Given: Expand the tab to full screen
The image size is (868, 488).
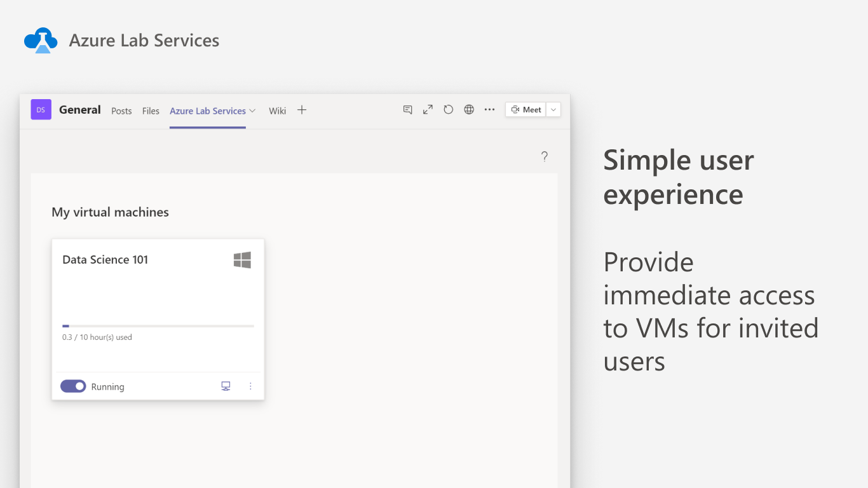Looking at the screenshot, I should [x=428, y=110].
